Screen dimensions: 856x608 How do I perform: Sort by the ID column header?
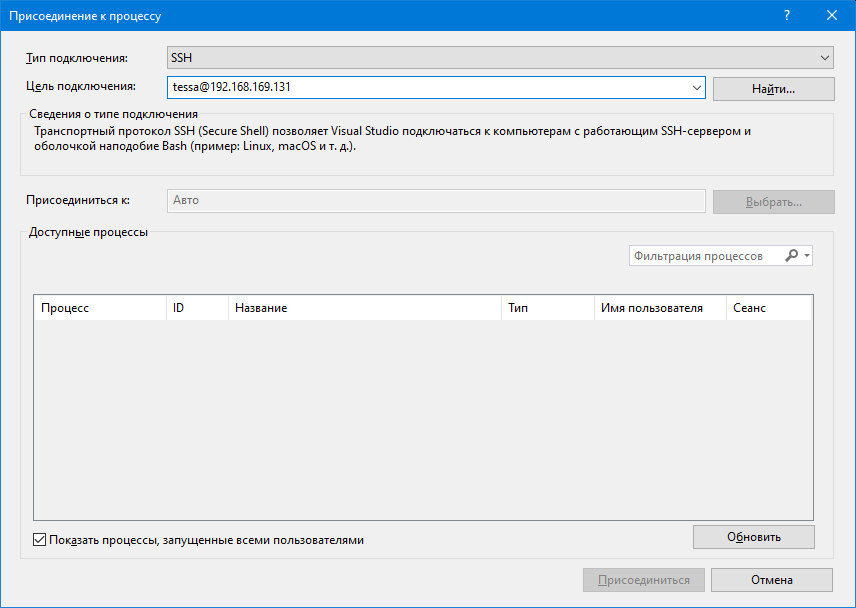[x=197, y=308]
